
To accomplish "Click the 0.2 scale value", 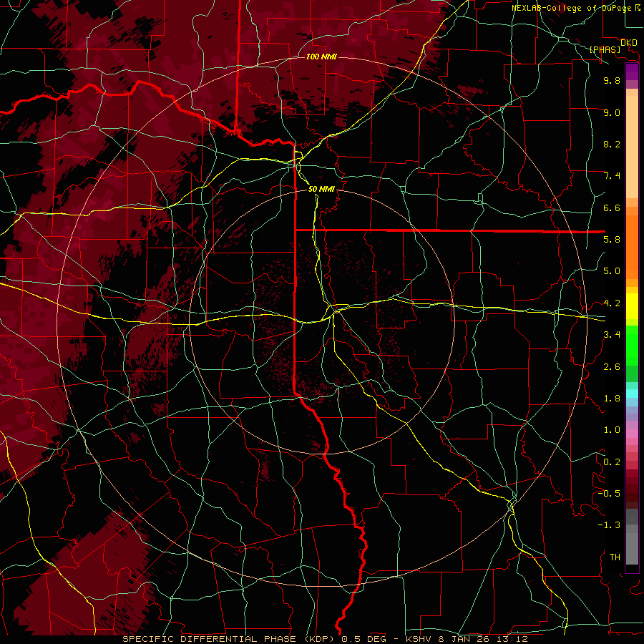I will point(612,462).
